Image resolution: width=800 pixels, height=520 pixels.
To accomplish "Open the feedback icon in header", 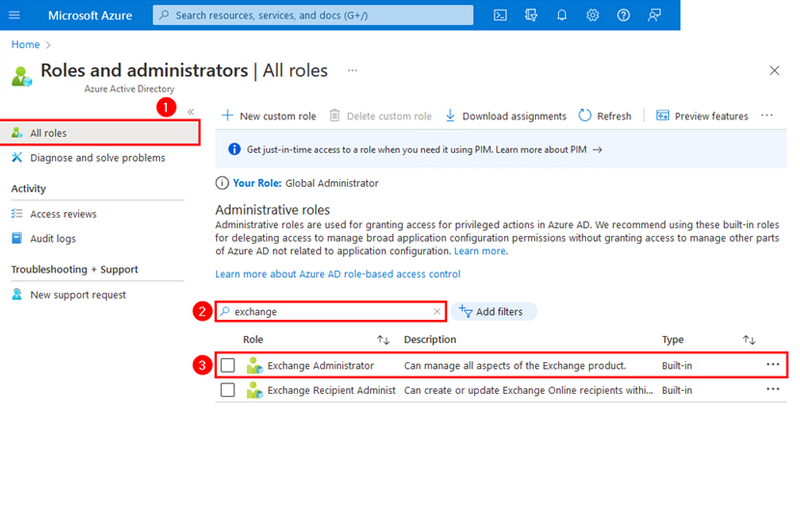I will point(654,15).
